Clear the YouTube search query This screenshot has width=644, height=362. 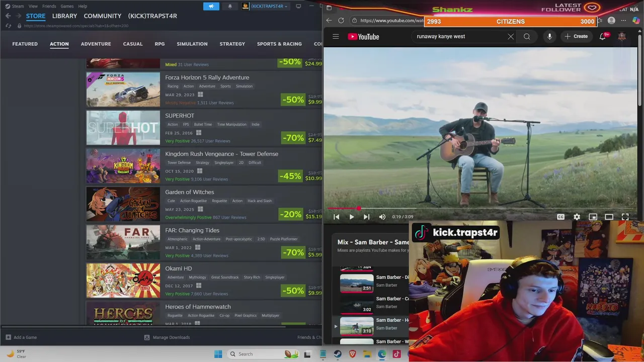[x=511, y=36]
